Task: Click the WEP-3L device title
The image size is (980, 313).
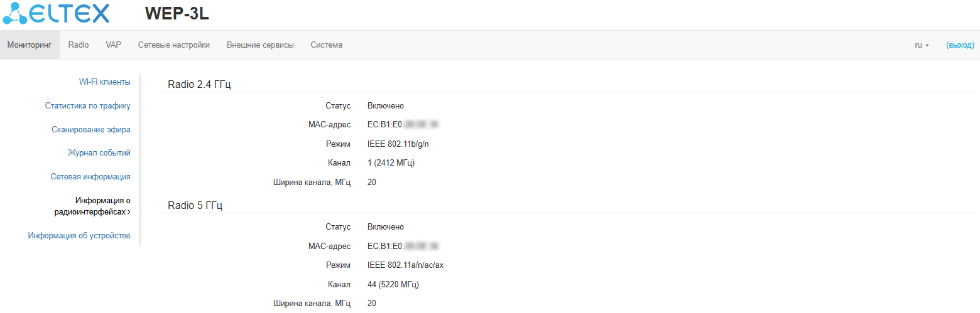Action: [x=177, y=14]
